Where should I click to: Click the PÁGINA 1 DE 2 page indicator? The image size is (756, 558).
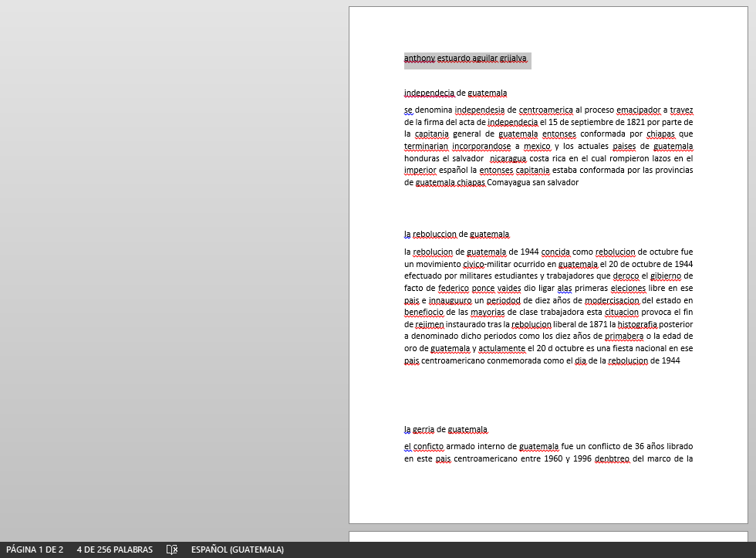pyautogui.click(x=35, y=550)
